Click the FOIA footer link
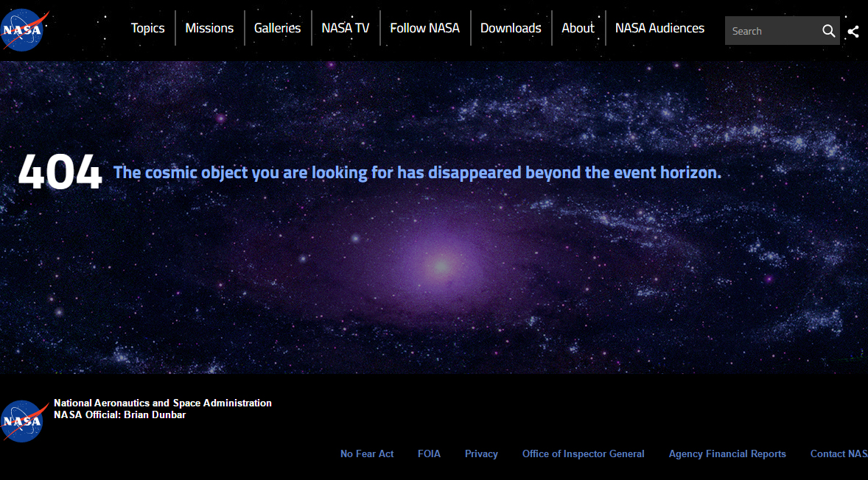This screenshot has height=480, width=868. pos(429,453)
